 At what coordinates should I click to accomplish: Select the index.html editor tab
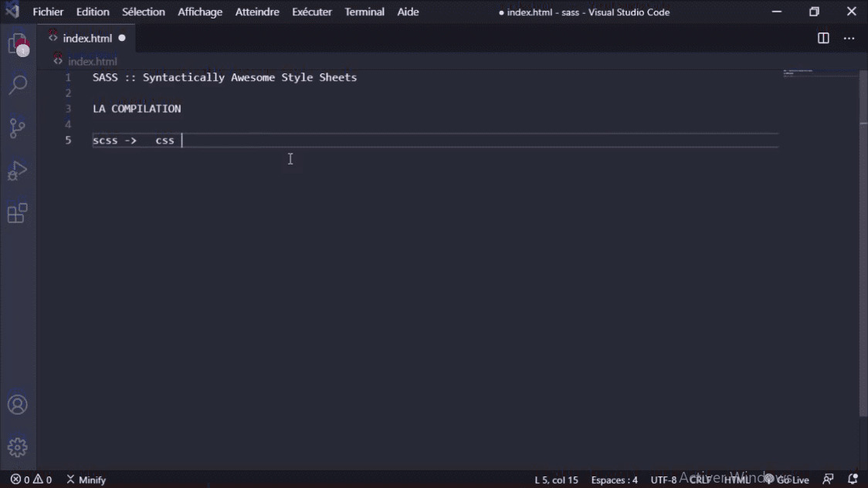[x=86, y=38]
